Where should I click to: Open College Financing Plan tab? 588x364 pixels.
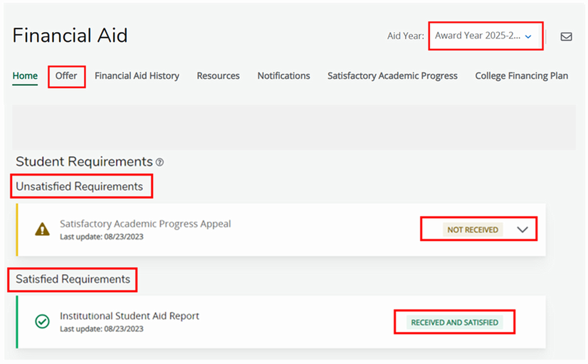point(522,75)
